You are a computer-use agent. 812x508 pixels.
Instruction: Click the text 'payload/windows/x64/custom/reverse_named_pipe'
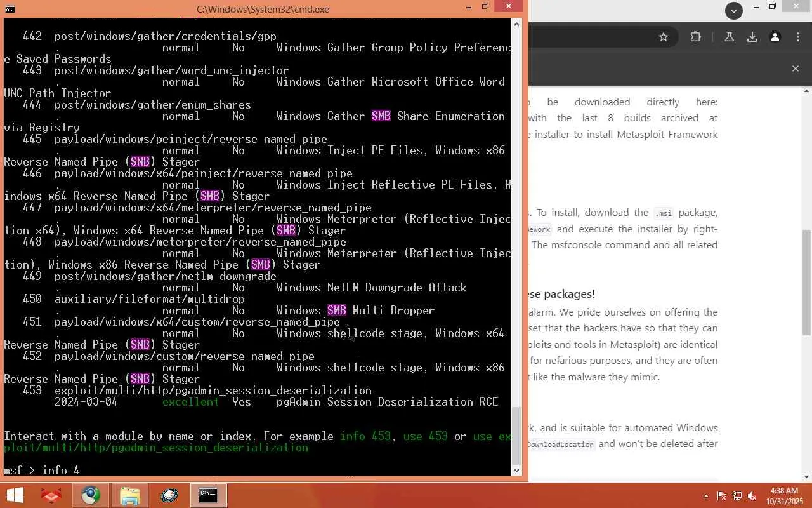tap(197, 322)
